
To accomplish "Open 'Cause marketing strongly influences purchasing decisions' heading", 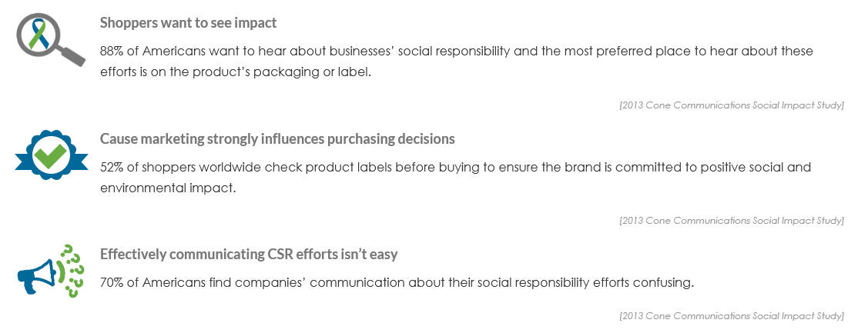I will click(277, 139).
